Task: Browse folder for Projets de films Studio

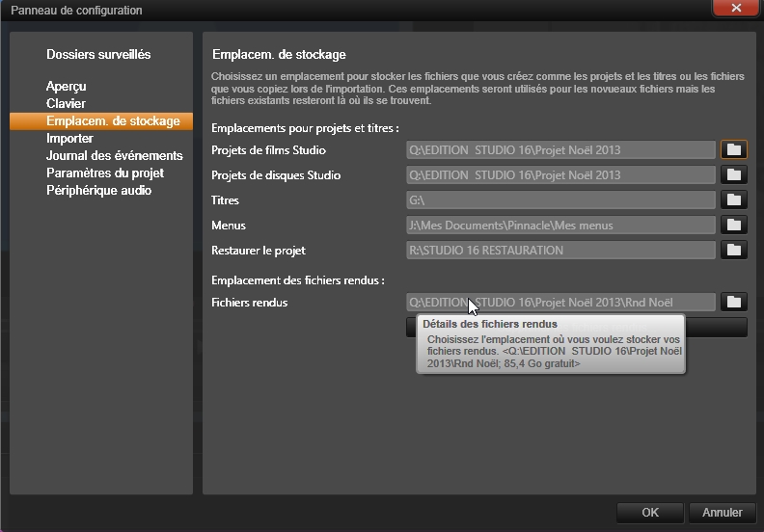Action: pyautogui.click(x=733, y=150)
